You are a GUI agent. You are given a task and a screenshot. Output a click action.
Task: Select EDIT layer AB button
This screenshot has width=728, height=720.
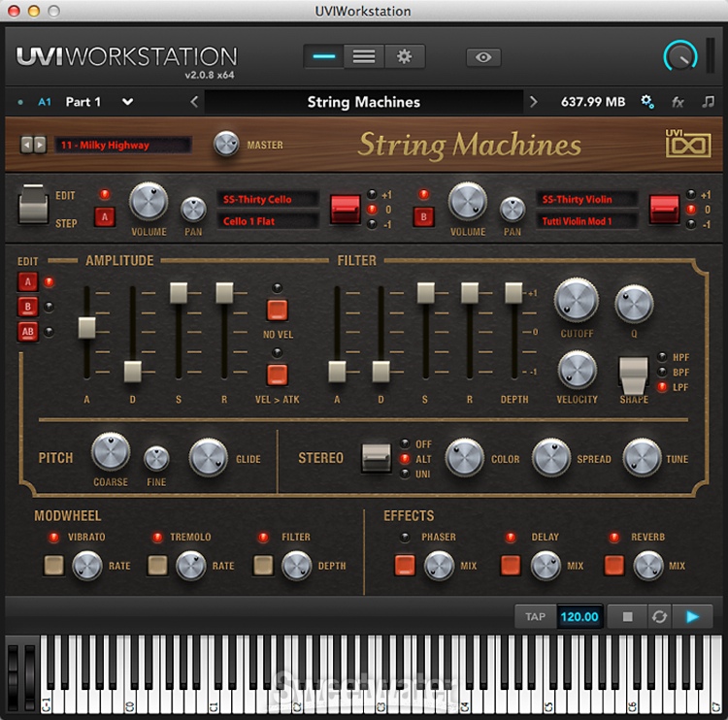28,332
